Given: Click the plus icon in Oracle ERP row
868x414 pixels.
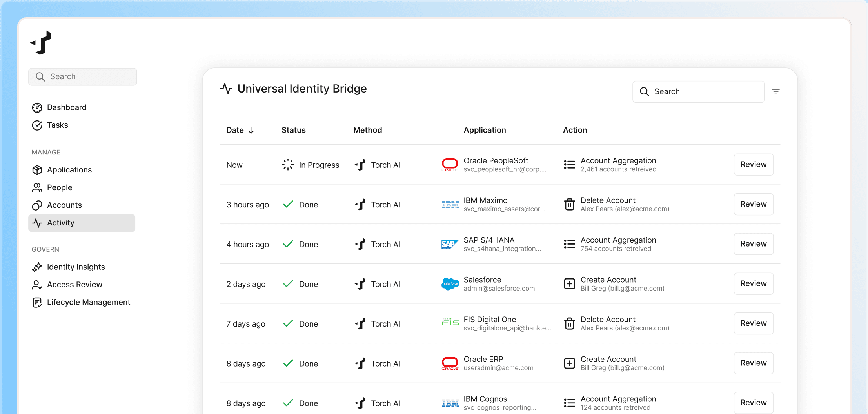Looking at the screenshot, I should (x=569, y=363).
